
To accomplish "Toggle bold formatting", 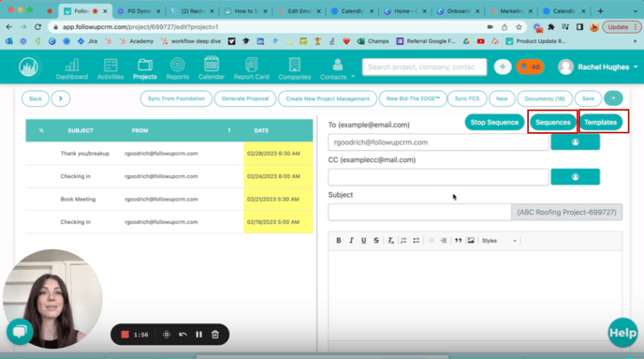I will [x=339, y=241].
